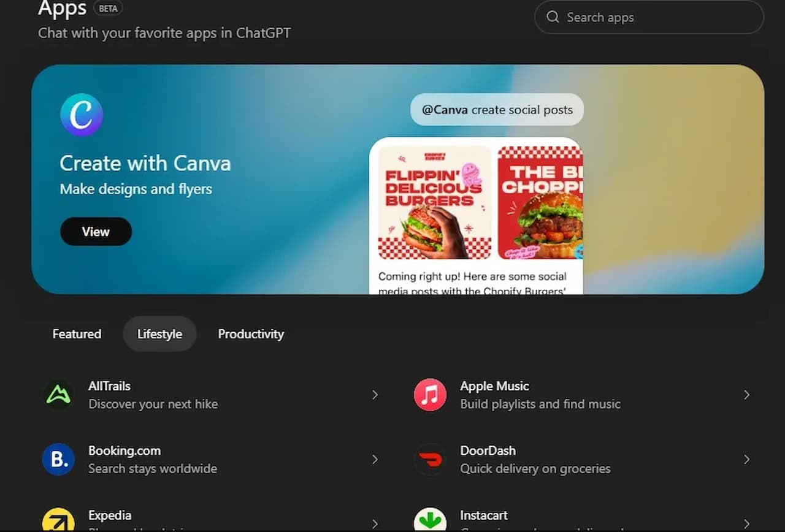Click the magnifier icon in search bar
The image size is (785, 532).
click(553, 17)
